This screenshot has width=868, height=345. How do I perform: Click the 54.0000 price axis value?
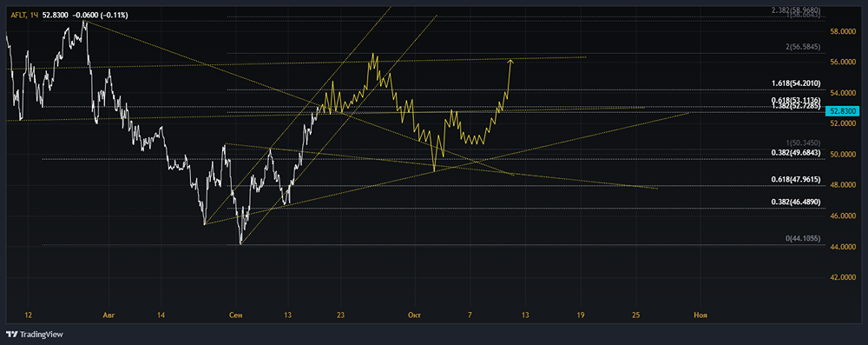coord(843,93)
